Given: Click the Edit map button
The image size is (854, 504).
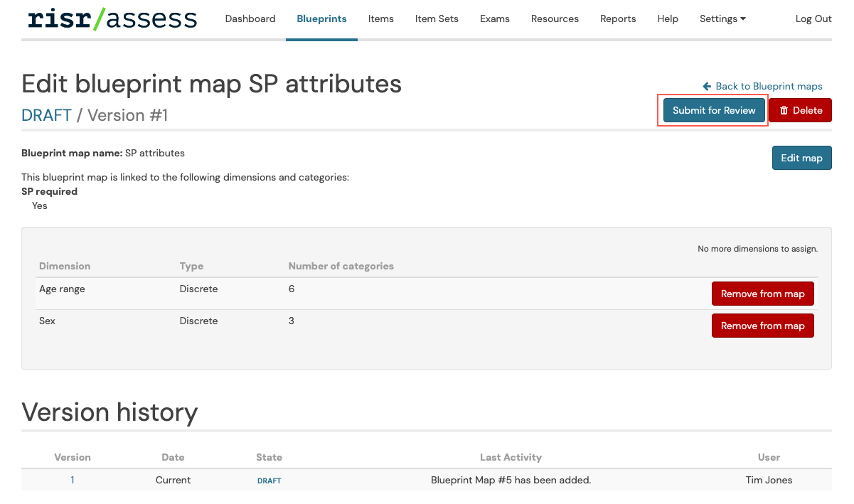Looking at the screenshot, I should (801, 157).
